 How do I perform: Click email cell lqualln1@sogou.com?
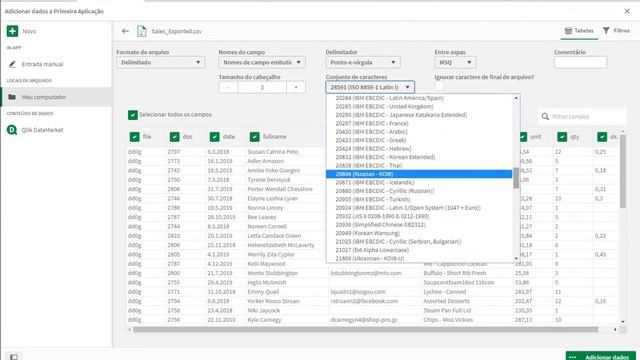pos(358,292)
